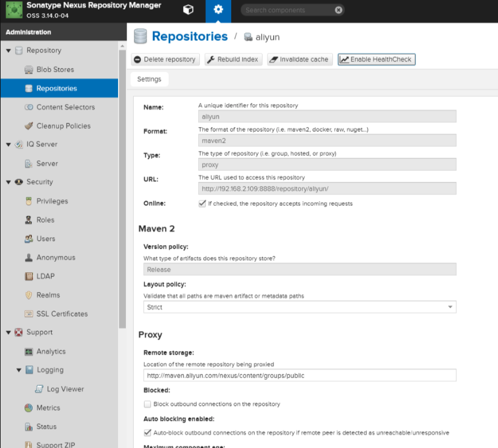Open the Browse cube icon in header
This screenshot has width=498, height=448.
pyautogui.click(x=188, y=10)
